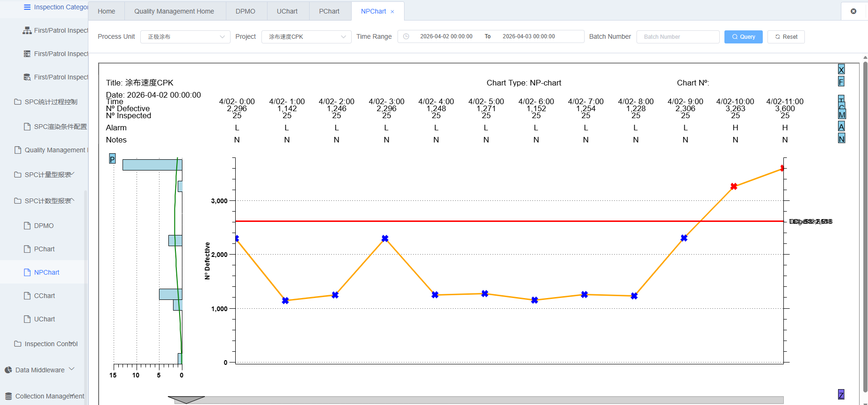The image size is (868, 405).
Task: Select the NPChart tab
Action: [x=373, y=11]
